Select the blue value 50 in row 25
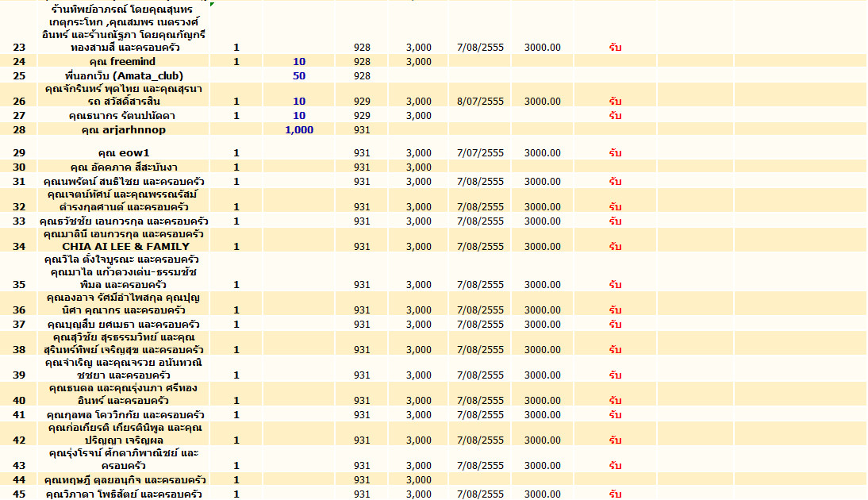The image size is (868, 500). [x=299, y=76]
